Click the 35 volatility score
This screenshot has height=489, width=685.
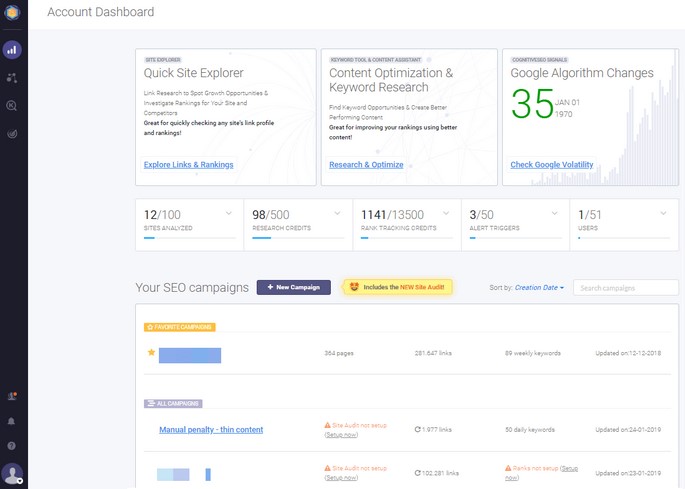[x=533, y=104]
